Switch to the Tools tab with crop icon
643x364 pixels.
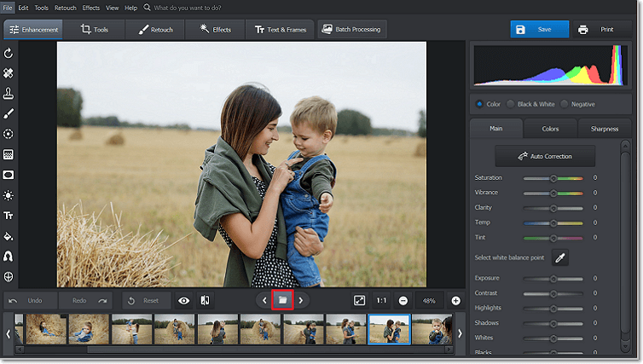(95, 30)
